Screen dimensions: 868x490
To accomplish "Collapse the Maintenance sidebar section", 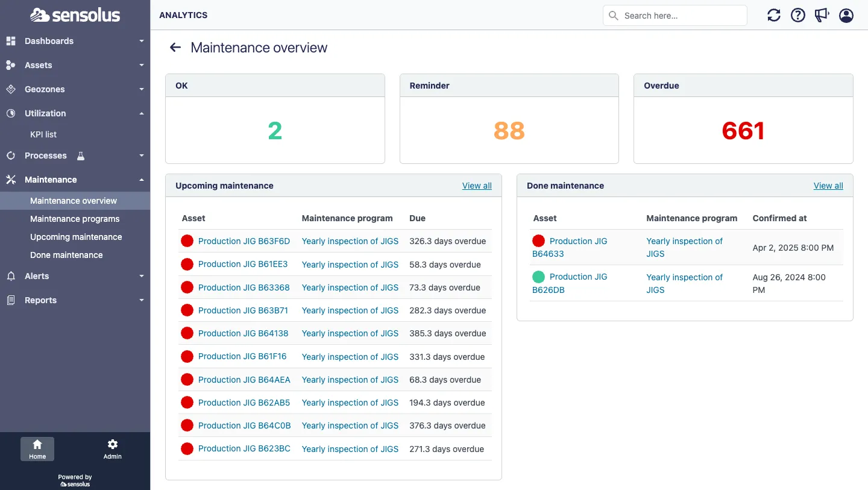I will (x=75, y=180).
